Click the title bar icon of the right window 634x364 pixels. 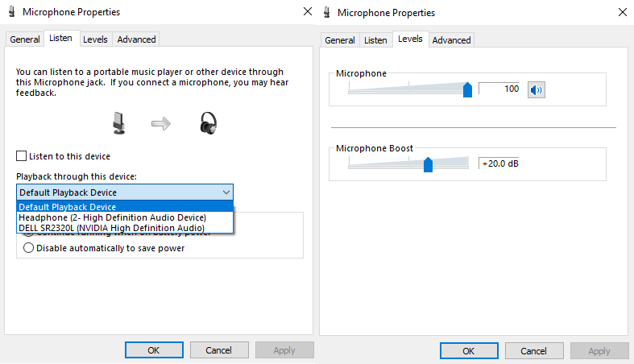(327, 13)
